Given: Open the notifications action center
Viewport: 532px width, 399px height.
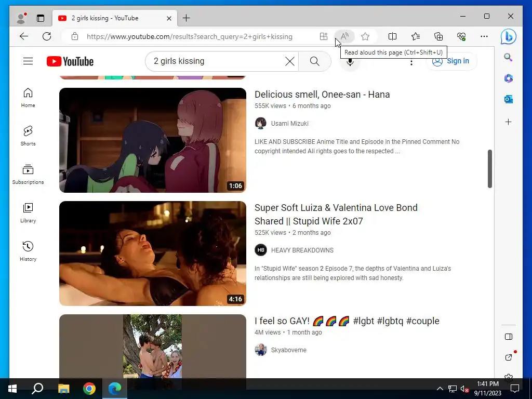Looking at the screenshot, I should (x=515, y=389).
